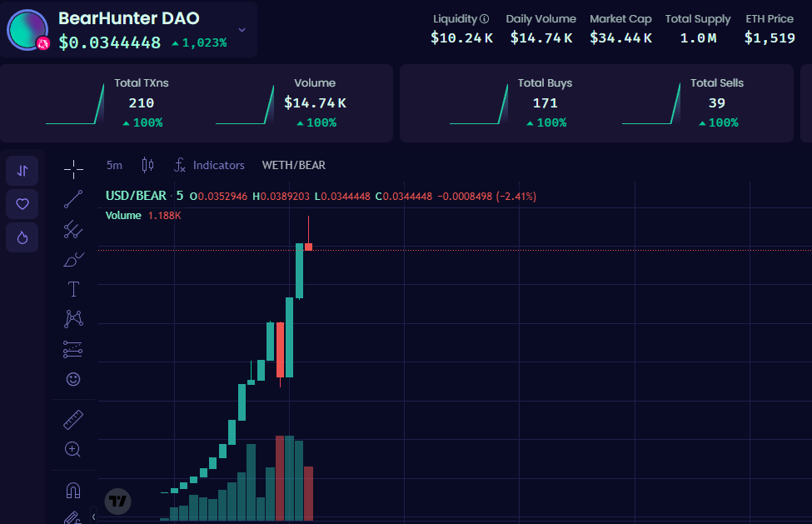Select the zoom in tool
The image size is (812, 524).
click(x=73, y=449)
